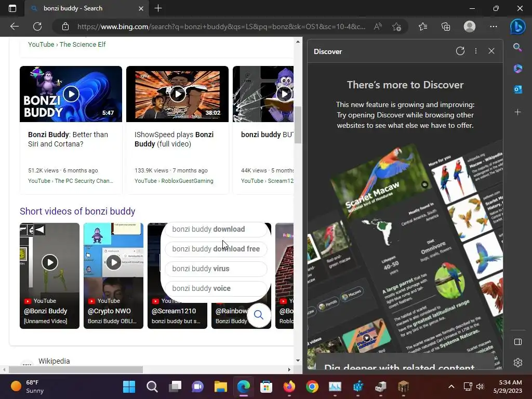
Task: Open the profile avatar menu
Action: pyautogui.click(x=470, y=26)
